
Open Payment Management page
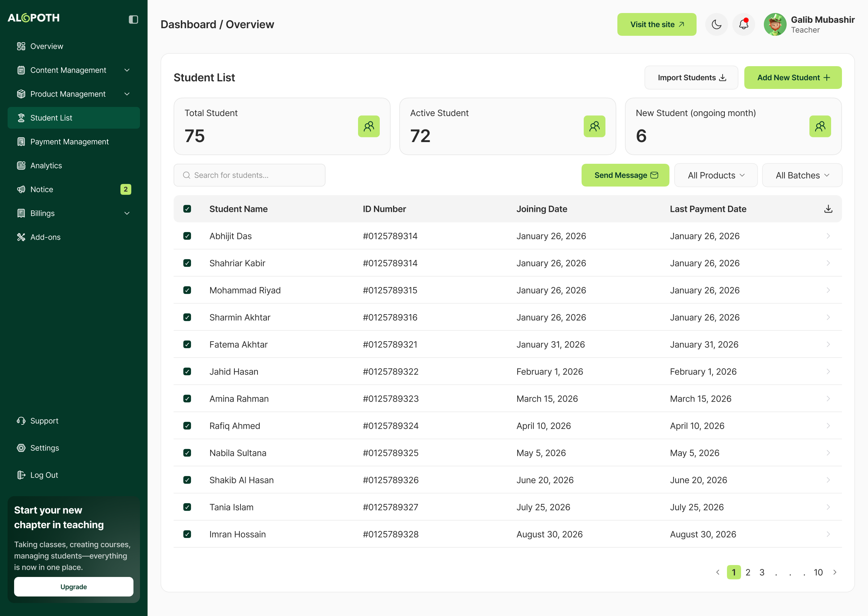click(73, 142)
